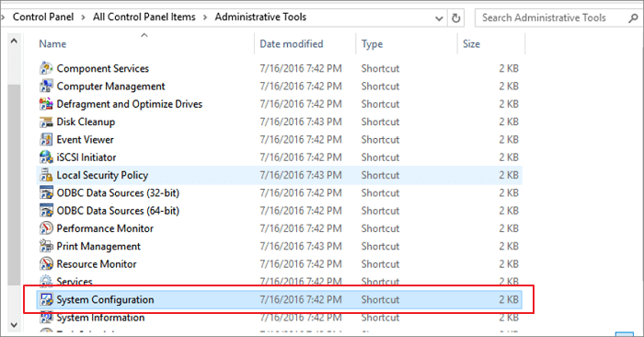Select the Event Viewer name text
Viewport: 644px width, 337px height.
click(x=85, y=139)
